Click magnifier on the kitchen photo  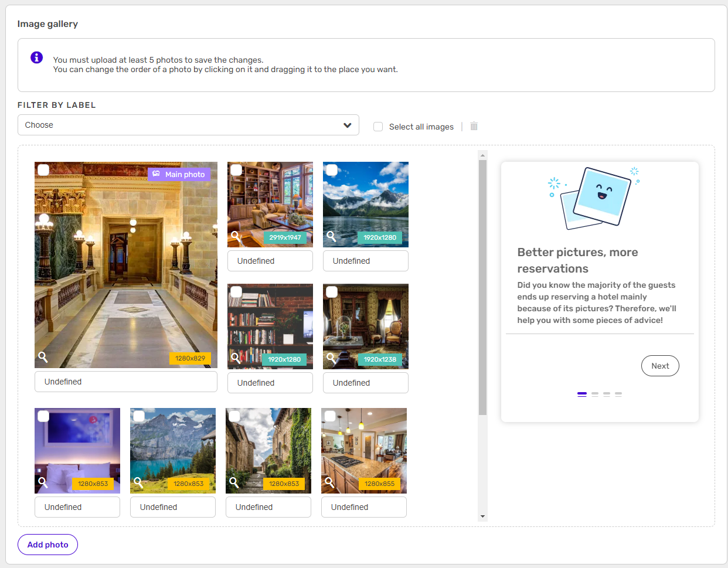tap(329, 482)
